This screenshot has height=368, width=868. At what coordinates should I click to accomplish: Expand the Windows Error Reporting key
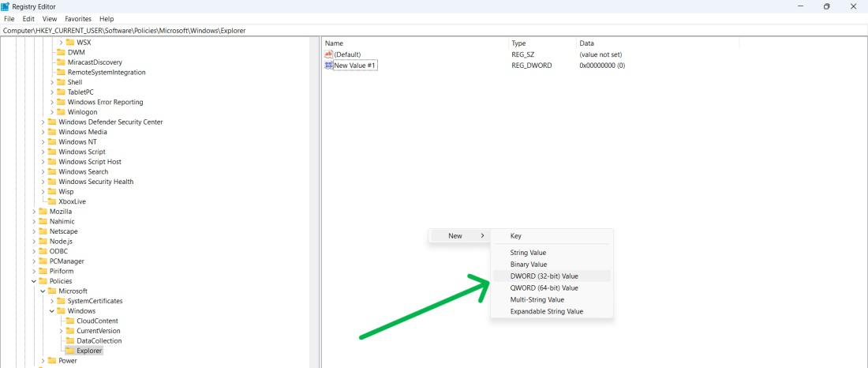click(52, 102)
